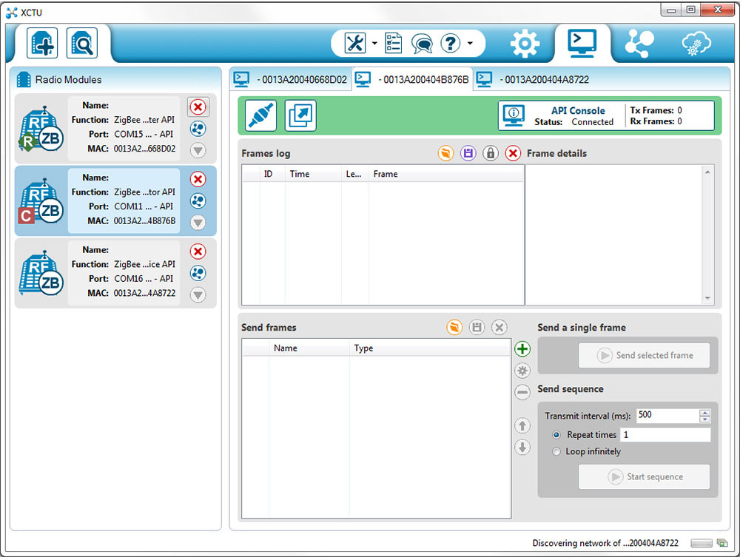This screenshot has width=740, height=560.
Task: Discover network for the COM16 module
Action: point(198,273)
